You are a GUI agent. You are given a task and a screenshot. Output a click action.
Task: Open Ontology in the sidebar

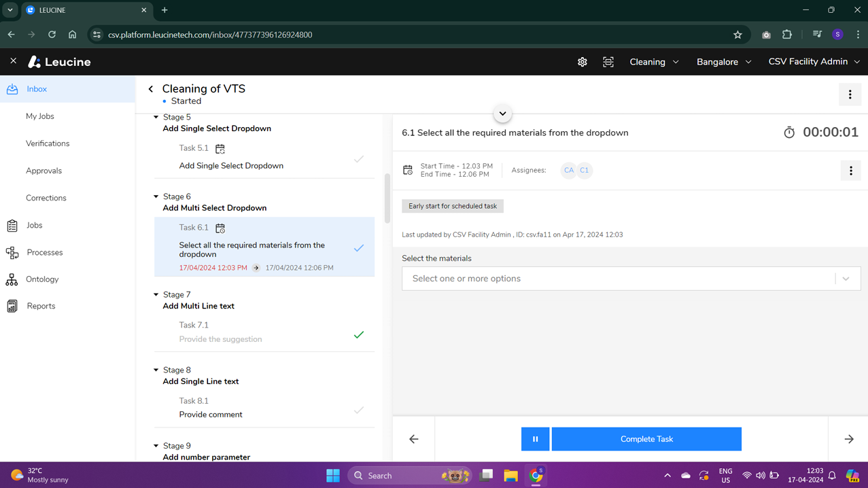42,279
